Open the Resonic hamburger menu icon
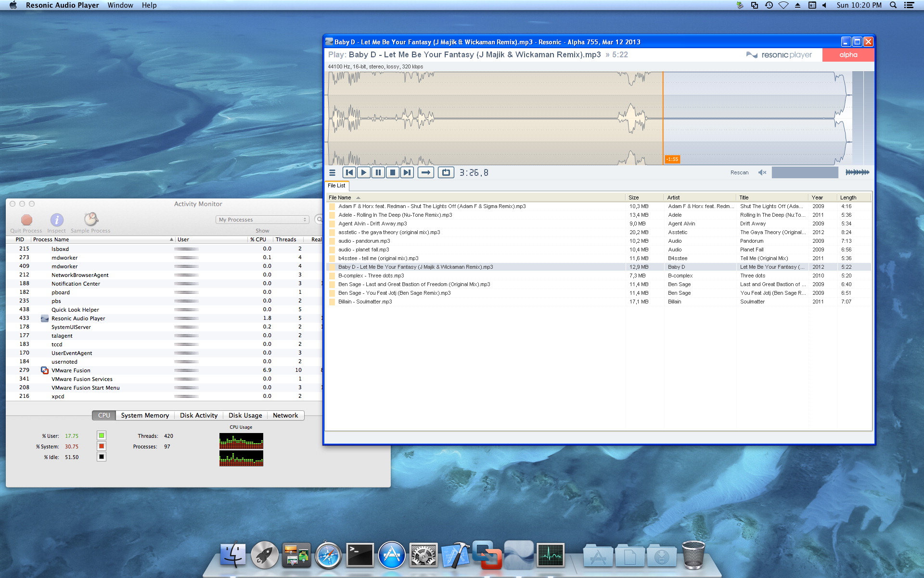Viewport: 924px width, 578px height. [332, 172]
